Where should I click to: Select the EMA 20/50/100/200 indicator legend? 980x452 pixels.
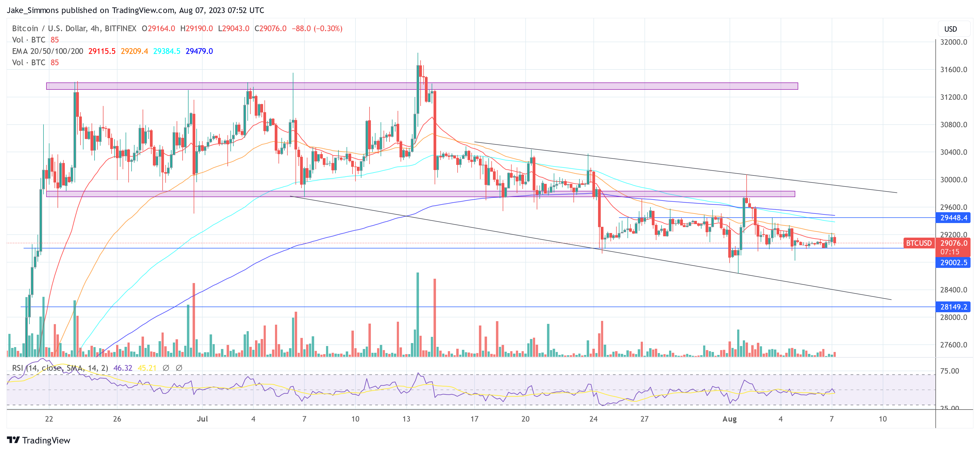[x=48, y=51]
